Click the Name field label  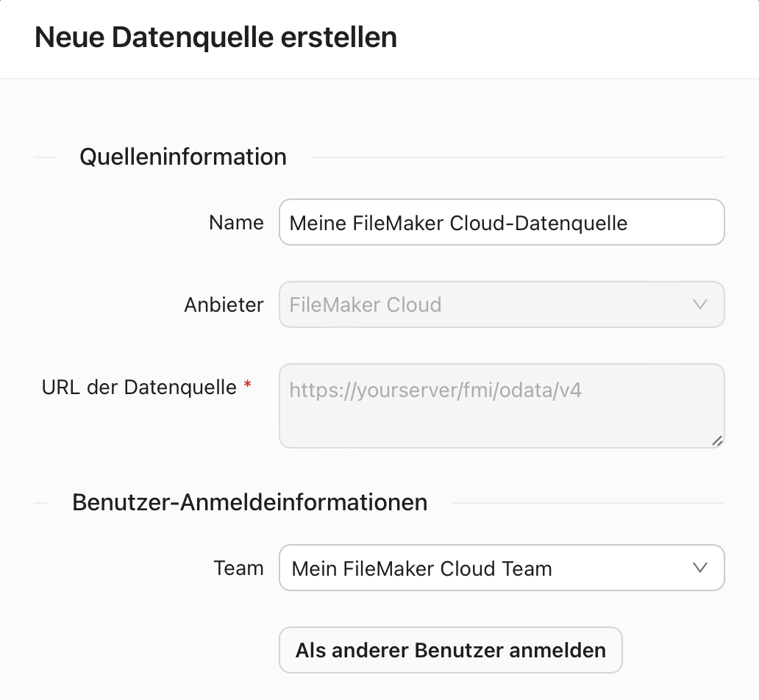point(236,222)
